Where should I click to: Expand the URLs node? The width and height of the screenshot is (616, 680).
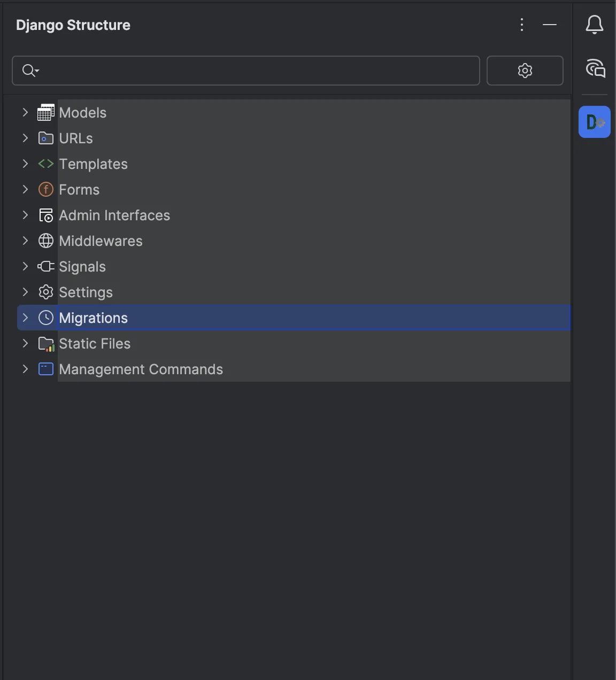(x=25, y=138)
